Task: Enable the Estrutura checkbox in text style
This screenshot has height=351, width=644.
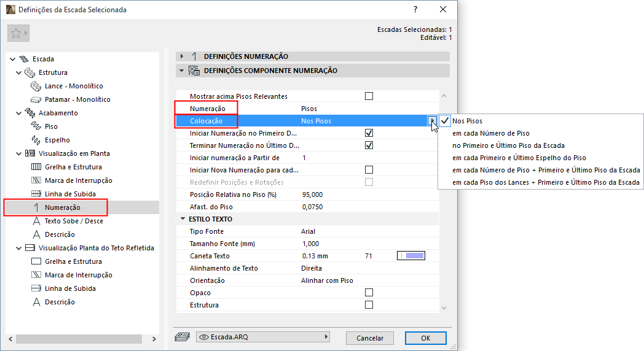Action: (369, 304)
